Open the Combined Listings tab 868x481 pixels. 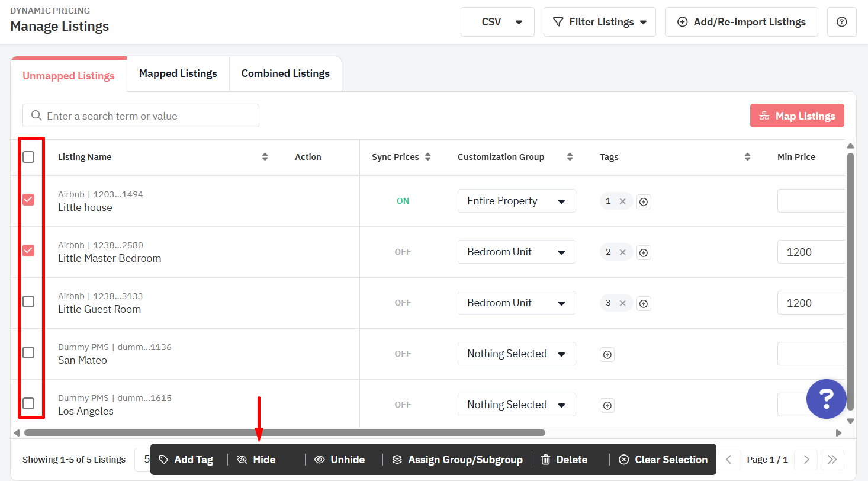point(285,73)
